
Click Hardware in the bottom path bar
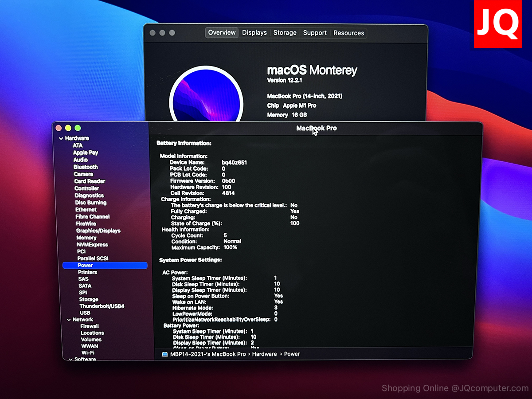pyautogui.click(x=265, y=354)
